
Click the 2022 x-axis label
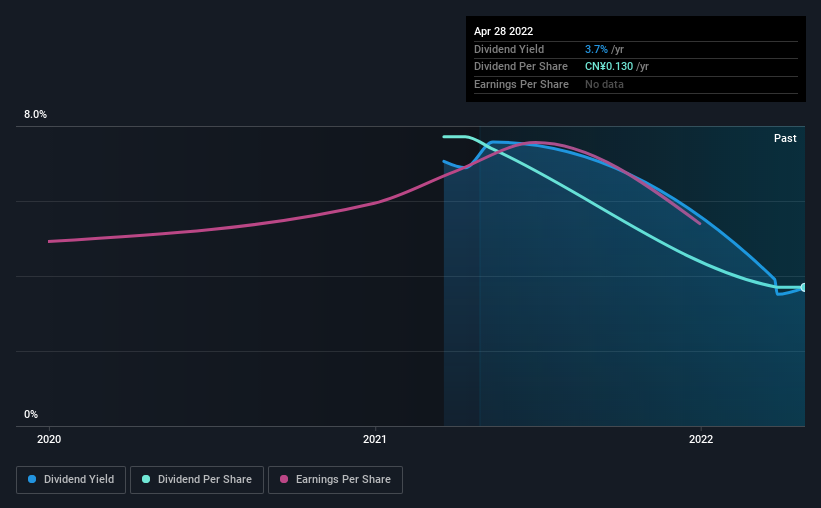[701, 439]
